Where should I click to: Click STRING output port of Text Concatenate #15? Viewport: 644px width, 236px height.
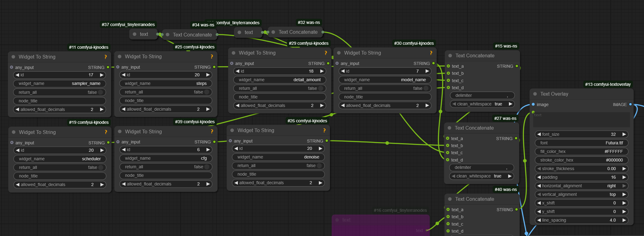pyautogui.click(x=517, y=66)
